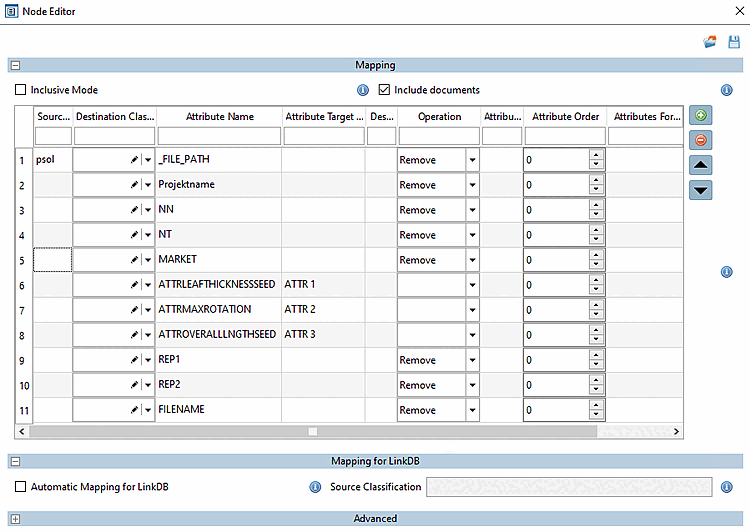
Task: Open Destination Class dropdown arrow in REP2 row
Action: coord(148,385)
